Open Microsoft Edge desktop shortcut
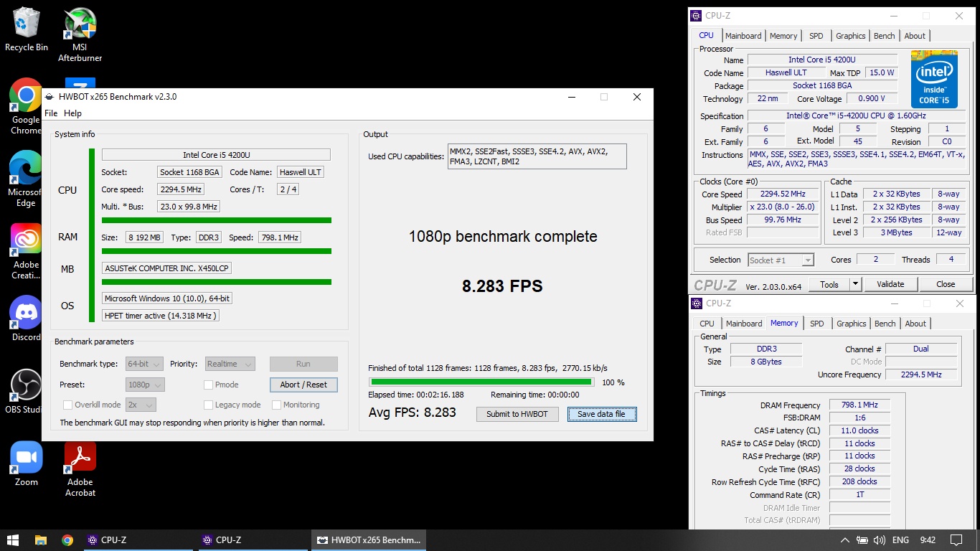This screenshot has height=551, width=980. pos(26,179)
